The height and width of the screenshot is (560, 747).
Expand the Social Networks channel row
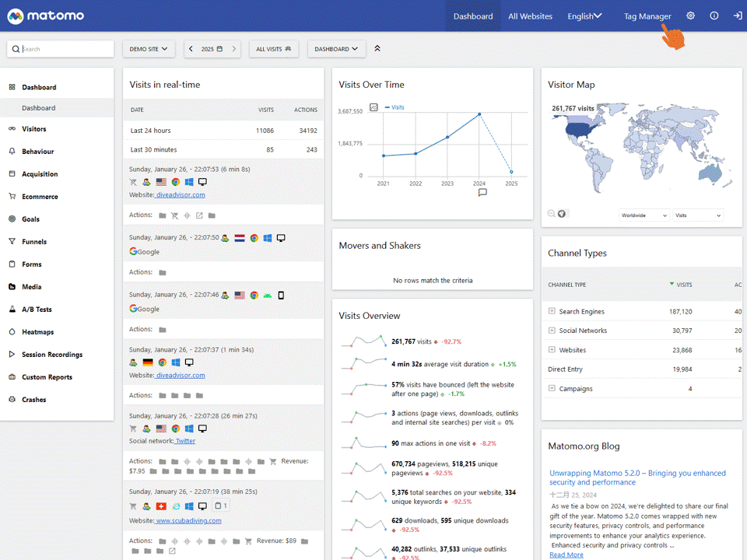tap(552, 331)
